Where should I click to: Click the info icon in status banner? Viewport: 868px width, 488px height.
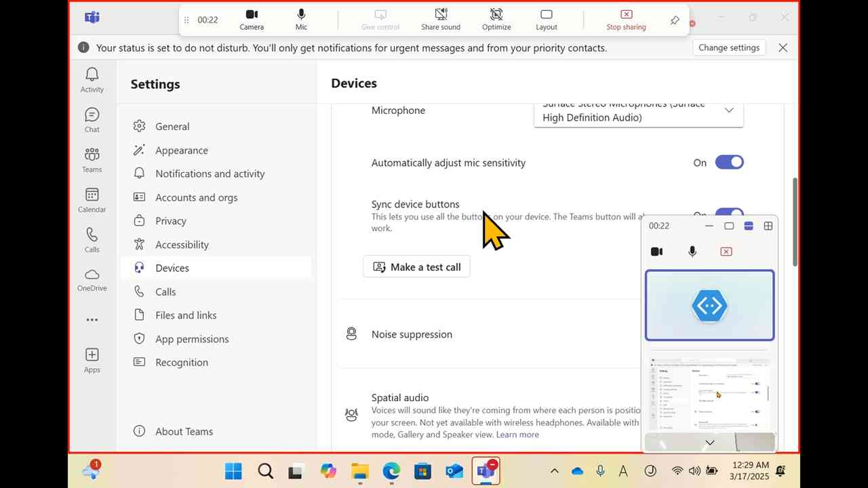tap(83, 47)
